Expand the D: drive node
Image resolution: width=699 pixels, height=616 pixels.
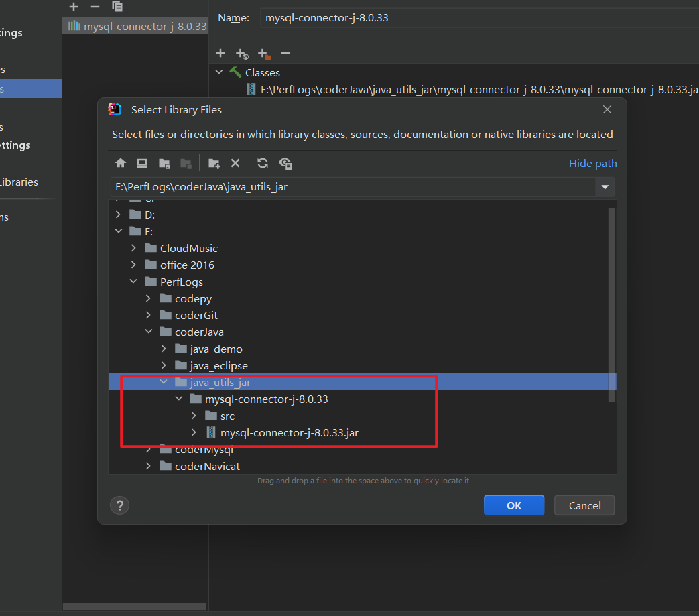coord(118,214)
